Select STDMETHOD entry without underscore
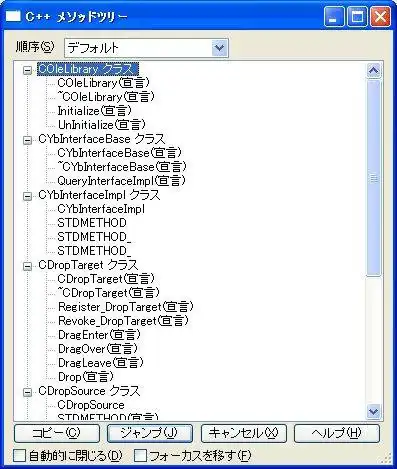 pyautogui.click(x=92, y=223)
